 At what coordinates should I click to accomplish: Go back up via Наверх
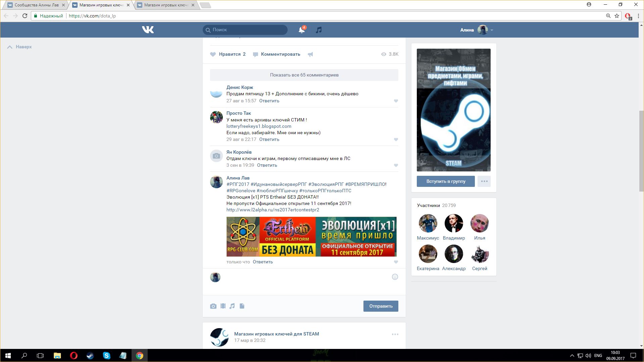pos(19,47)
